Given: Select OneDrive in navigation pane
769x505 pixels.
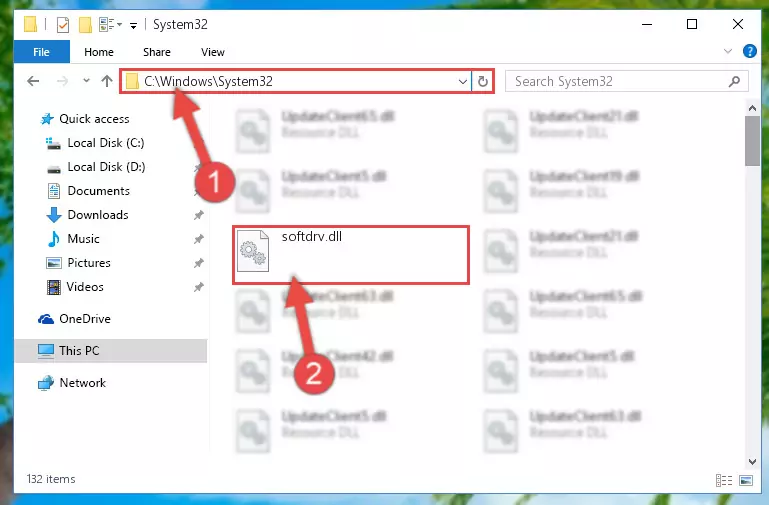Looking at the screenshot, I should 85,319.
